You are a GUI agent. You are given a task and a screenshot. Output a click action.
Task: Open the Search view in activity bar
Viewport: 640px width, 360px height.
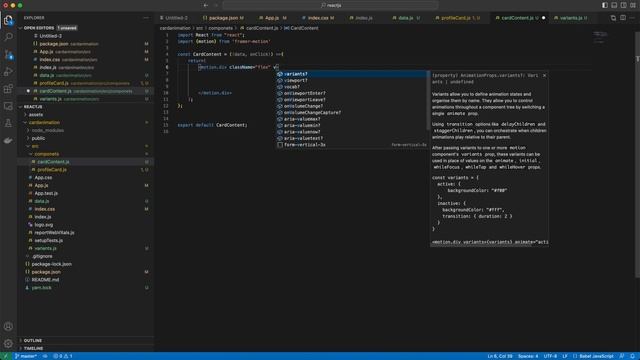coord(8,37)
